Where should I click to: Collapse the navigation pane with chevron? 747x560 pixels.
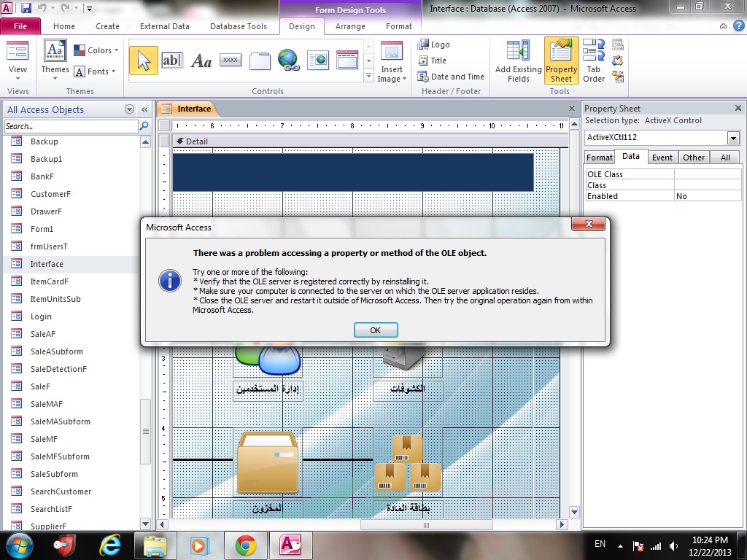(144, 109)
